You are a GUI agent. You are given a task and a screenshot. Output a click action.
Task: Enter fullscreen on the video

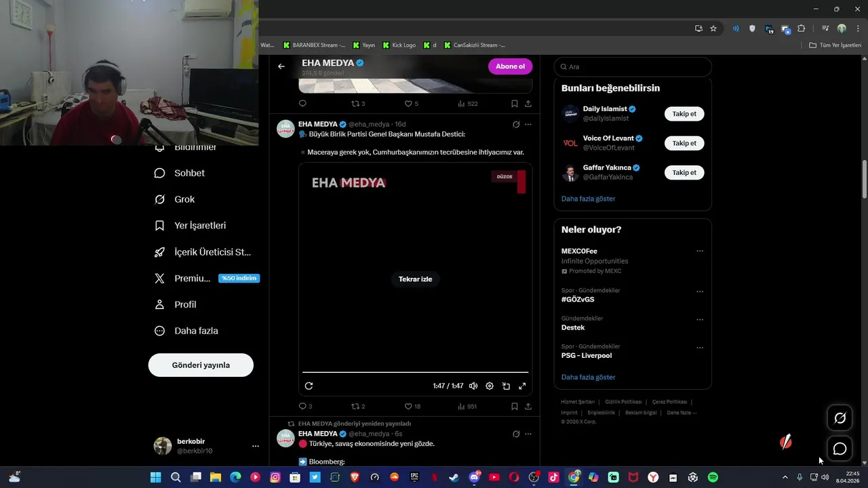tap(522, 386)
